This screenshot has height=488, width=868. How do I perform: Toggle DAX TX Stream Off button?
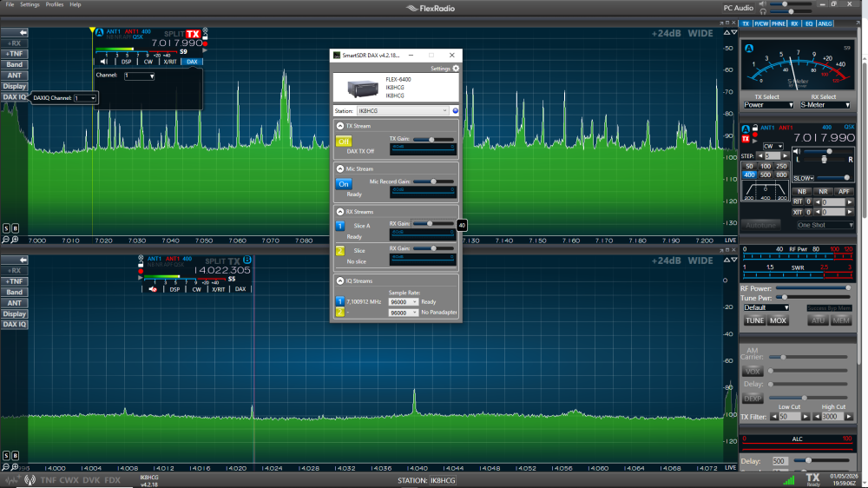pyautogui.click(x=344, y=142)
